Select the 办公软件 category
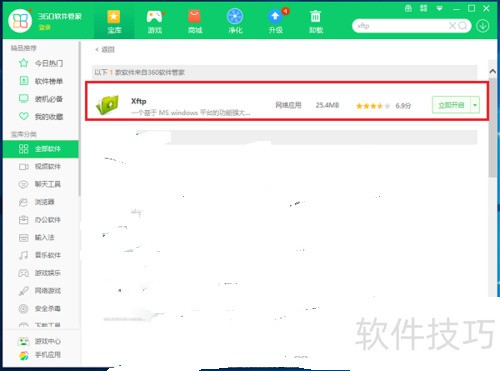 click(x=41, y=219)
